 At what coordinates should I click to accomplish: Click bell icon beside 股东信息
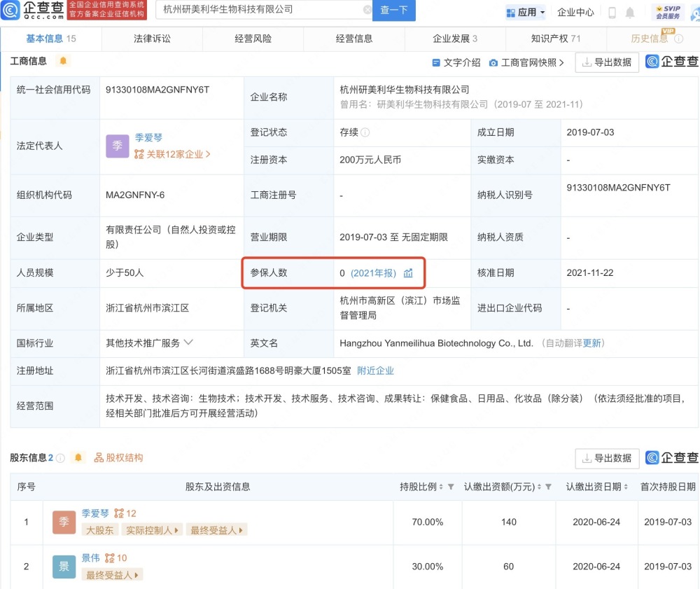(78, 458)
